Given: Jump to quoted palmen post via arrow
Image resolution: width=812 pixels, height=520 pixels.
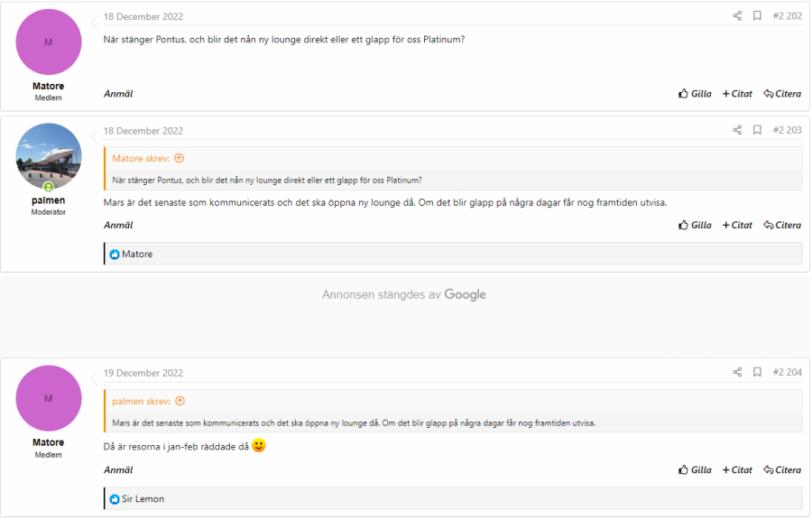Looking at the screenshot, I should pos(180,401).
